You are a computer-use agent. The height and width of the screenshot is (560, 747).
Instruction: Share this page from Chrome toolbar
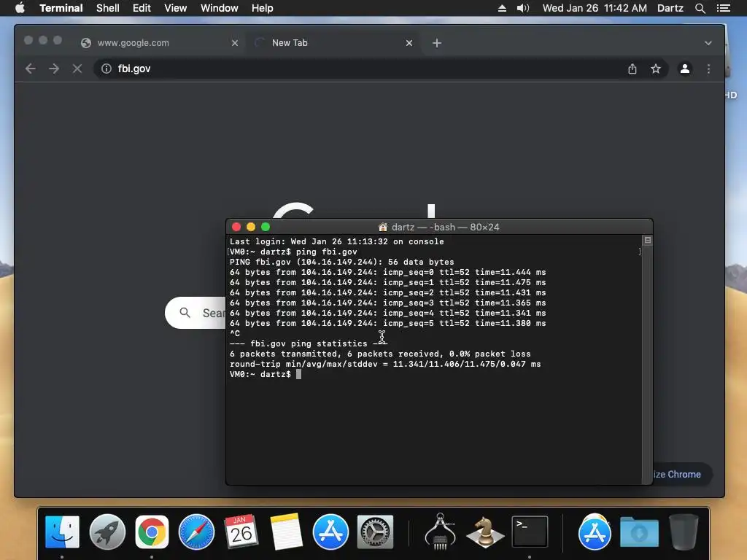click(632, 69)
